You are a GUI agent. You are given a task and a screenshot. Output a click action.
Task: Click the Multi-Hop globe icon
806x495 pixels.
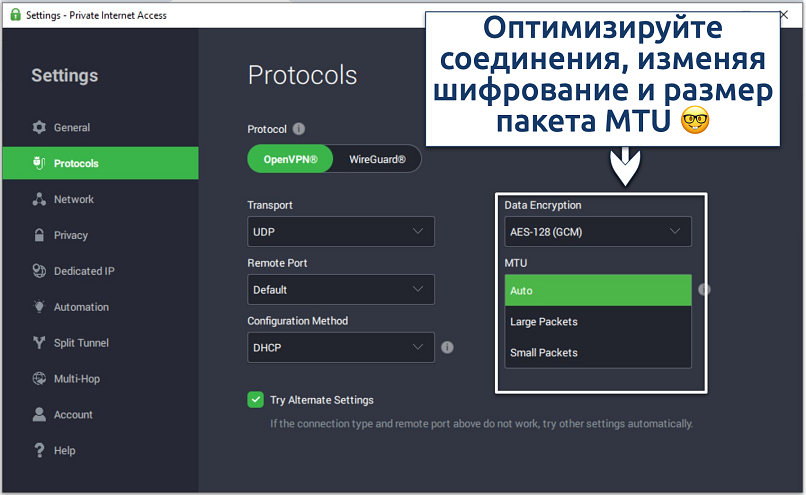[x=39, y=378]
